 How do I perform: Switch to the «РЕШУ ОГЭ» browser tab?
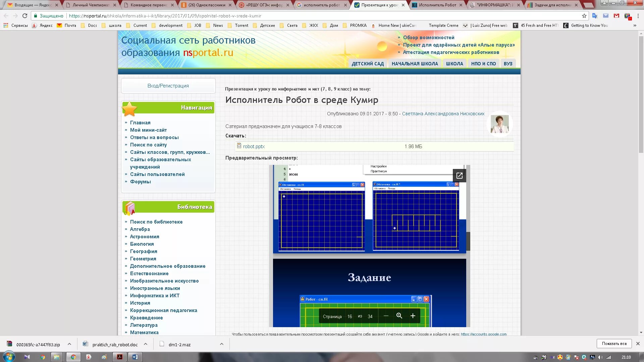pos(263,5)
